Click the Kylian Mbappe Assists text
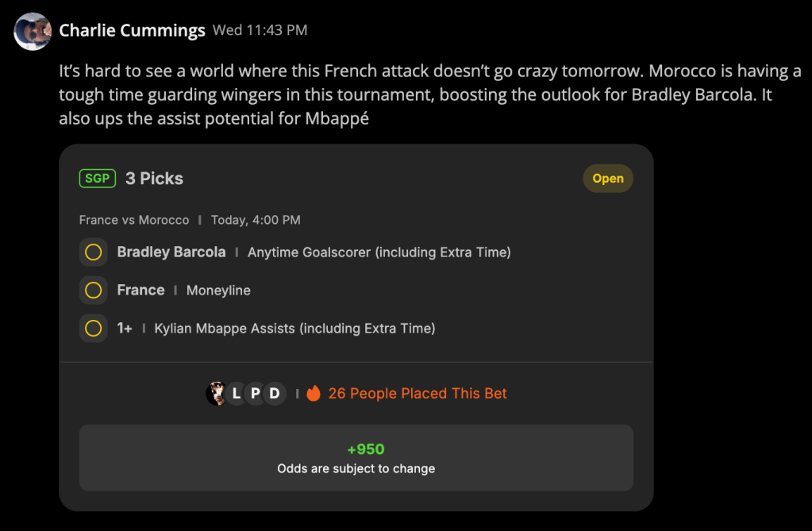 tap(294, 329)
